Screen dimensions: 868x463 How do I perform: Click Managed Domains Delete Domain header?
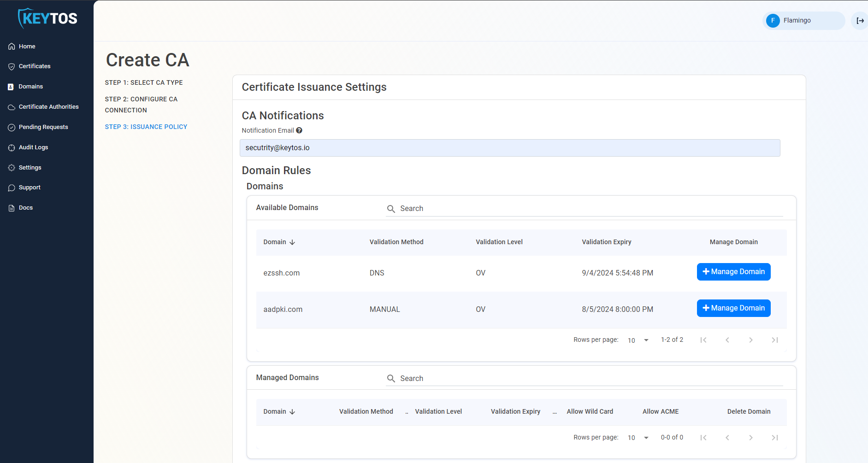coord(749,411)
